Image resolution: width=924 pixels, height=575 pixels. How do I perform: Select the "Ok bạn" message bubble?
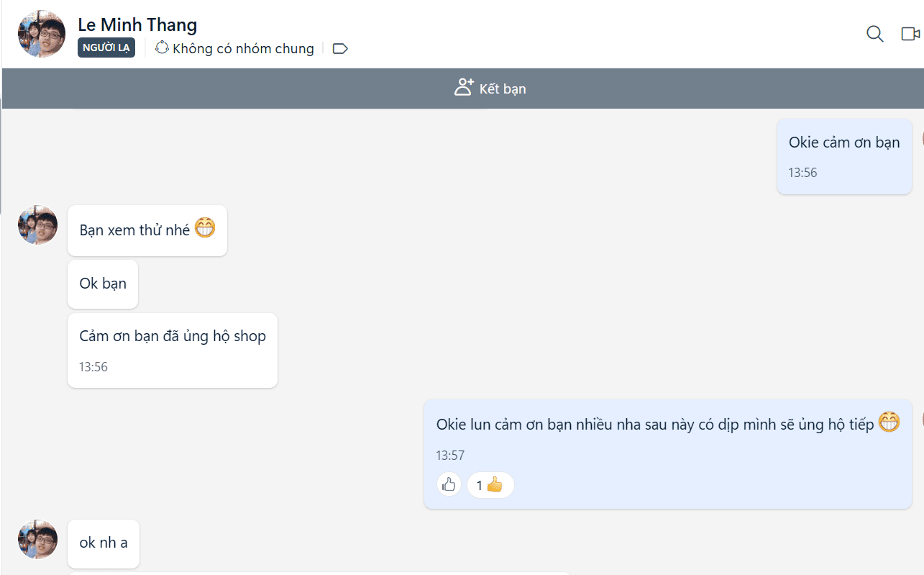(103, 284)
